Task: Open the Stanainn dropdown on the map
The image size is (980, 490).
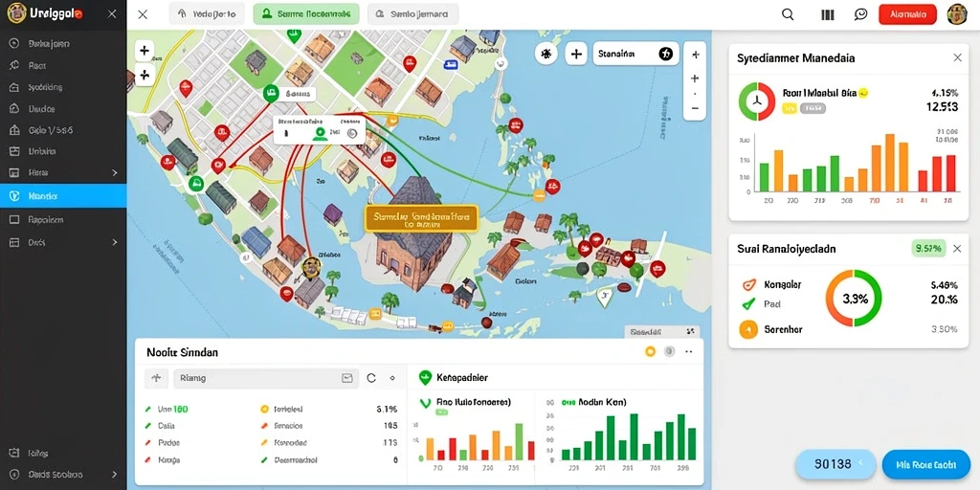Action: pos(635,55)
